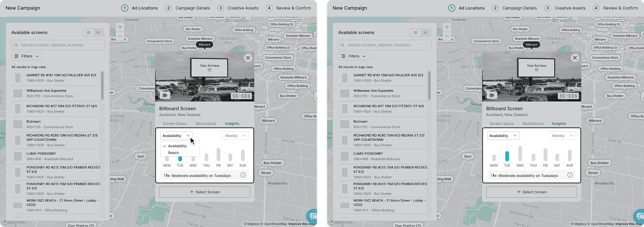Click Select Screen button in the left view

(205, 192)
